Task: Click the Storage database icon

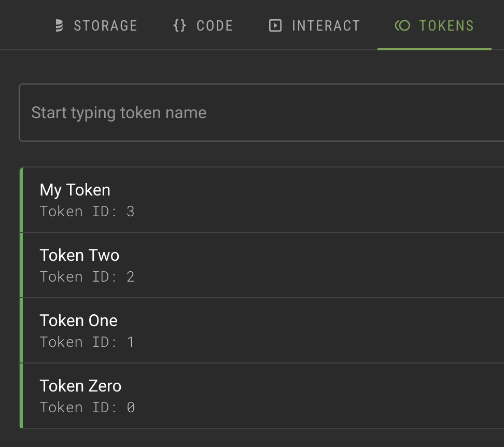Action: click(60, 25)
